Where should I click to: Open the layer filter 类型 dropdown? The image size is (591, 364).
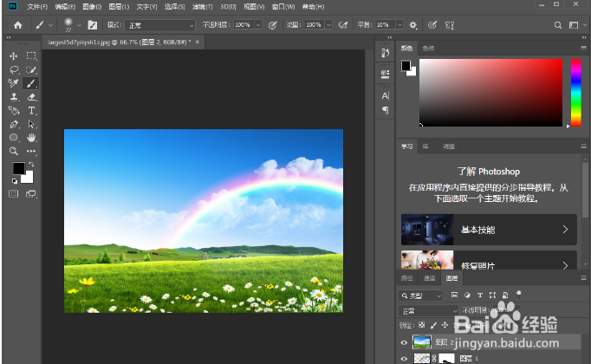click(x=420, y=296)
